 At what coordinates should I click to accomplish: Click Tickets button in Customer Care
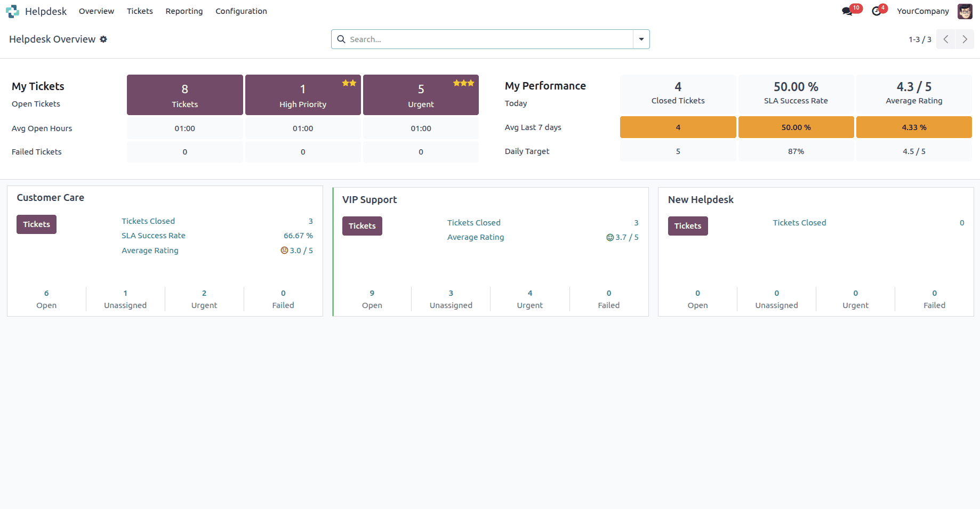click(36, 224)
